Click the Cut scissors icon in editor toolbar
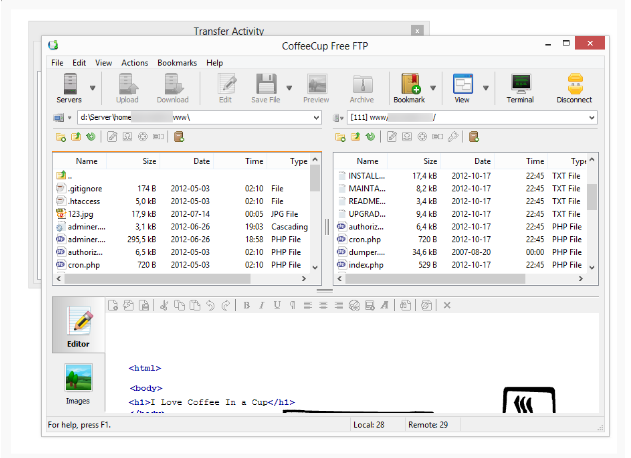The width and height of the screenshot is (631, 458). click(163, 305)
